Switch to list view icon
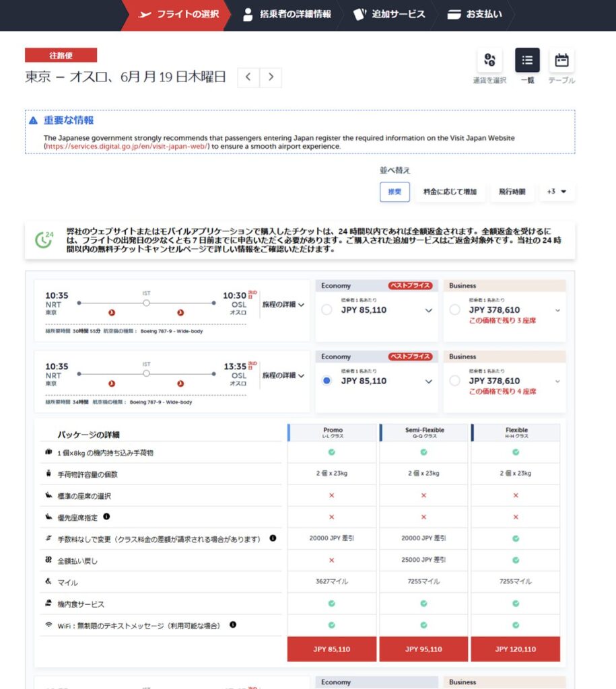Viewport: 616px width, 689px height. click(527, 61)
